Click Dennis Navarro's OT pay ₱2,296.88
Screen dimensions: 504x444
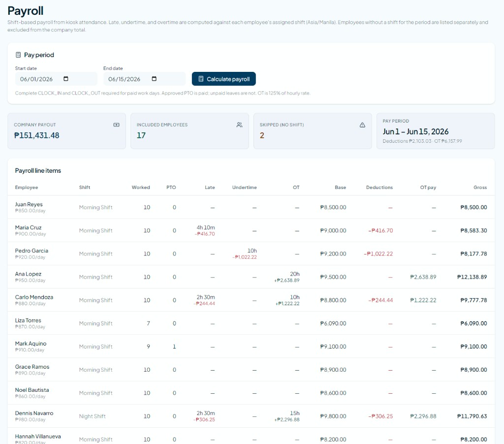pos(423,416)
